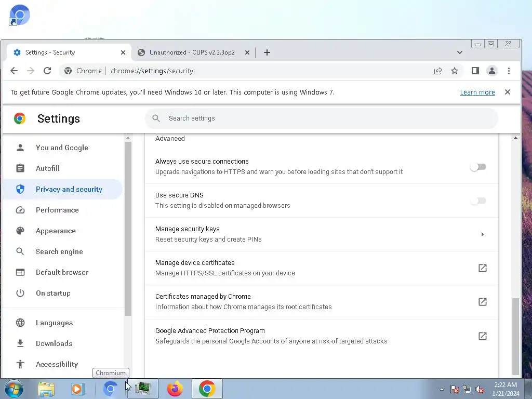The width and height of the screenshot is (532, 399).
Task: Open Accessibility settings
Action: coord(62,364)
